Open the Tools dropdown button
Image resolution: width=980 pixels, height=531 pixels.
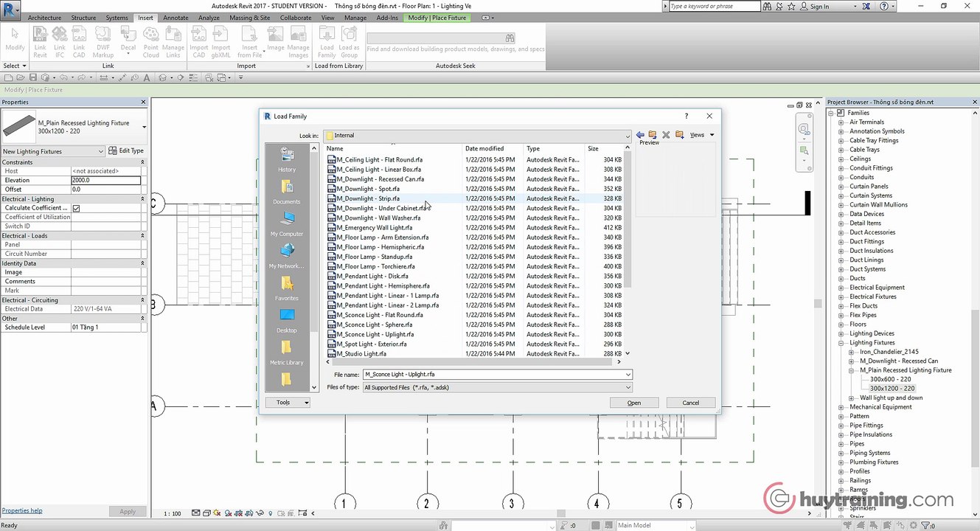coord(288,403)
